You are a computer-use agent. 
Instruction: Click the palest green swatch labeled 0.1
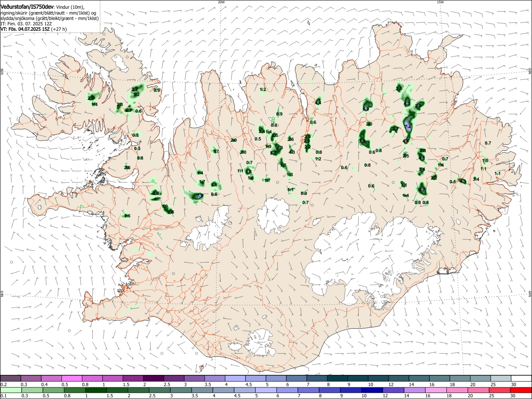click(x=11, y=390)
